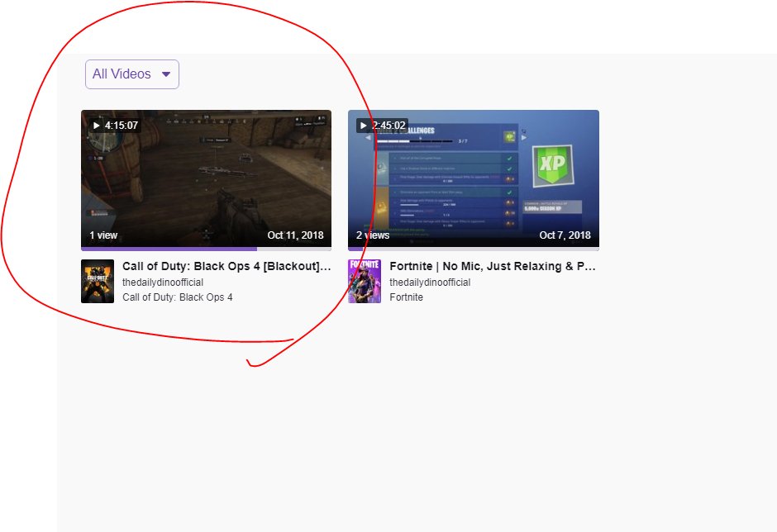The height and width of the screenshot is (532, 777).
Task: Click the 'Oct 11, 2018' date label
Action: [295, 235]
